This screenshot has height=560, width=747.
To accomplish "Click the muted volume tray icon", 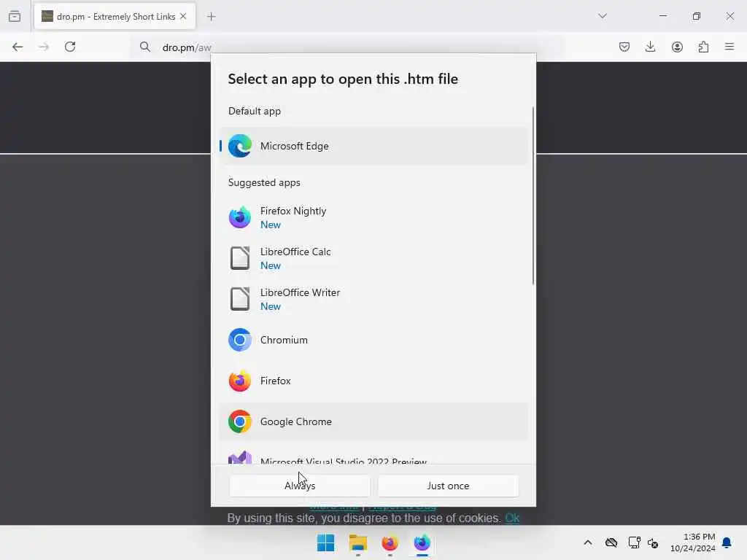I will (x=653, y=542).
